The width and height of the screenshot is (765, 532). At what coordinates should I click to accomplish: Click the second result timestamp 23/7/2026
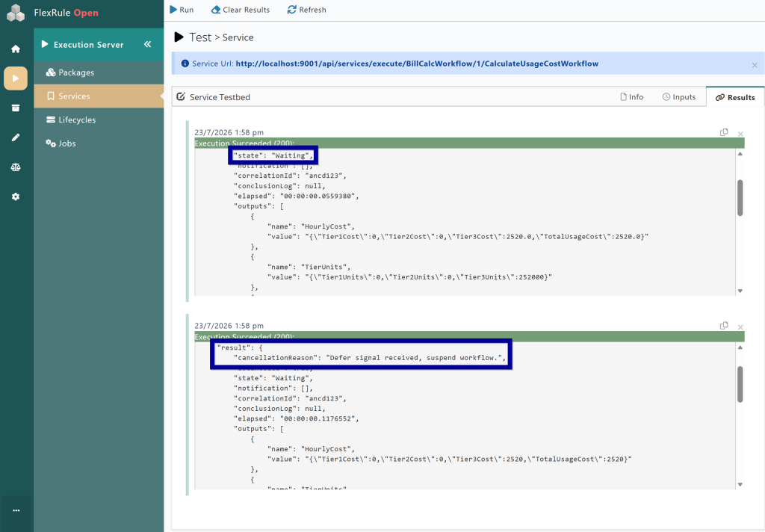point(229,326)
